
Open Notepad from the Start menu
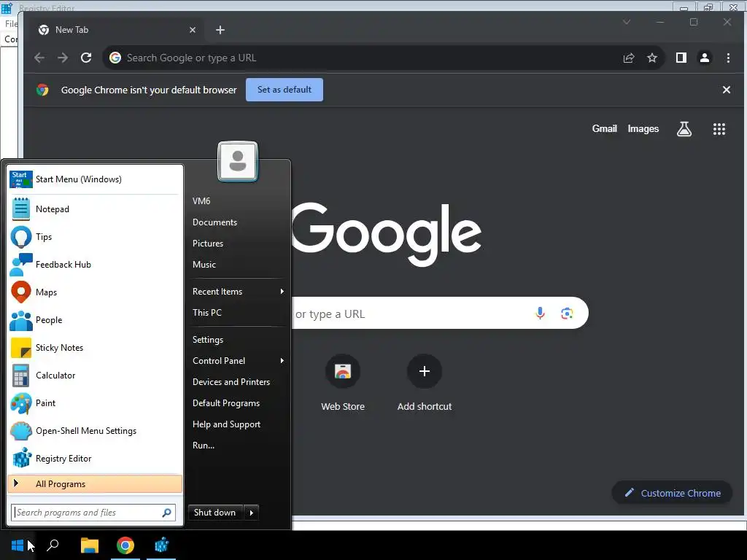coord(96,209)
